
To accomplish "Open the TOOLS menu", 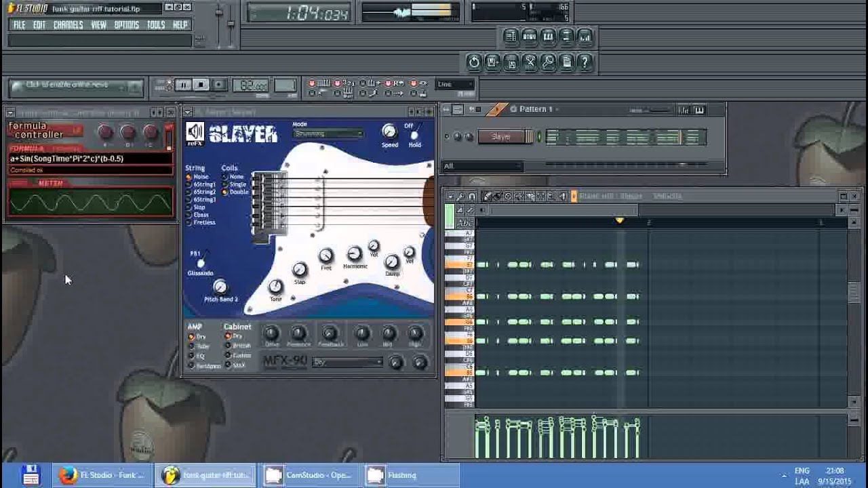I will point(156,25).
